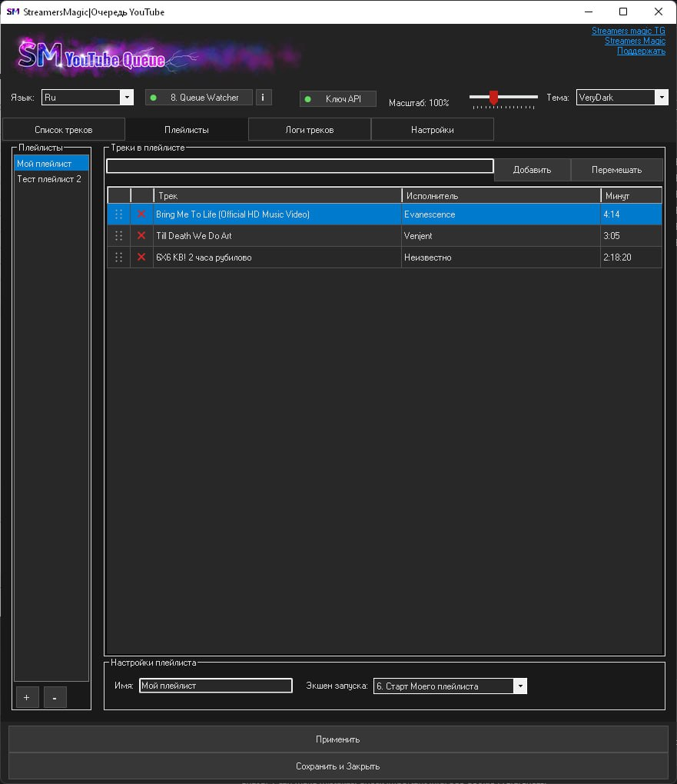Click the red Масштаб scale slider handle
This screenshot has width=677, height=784.
tap(493, 97)
